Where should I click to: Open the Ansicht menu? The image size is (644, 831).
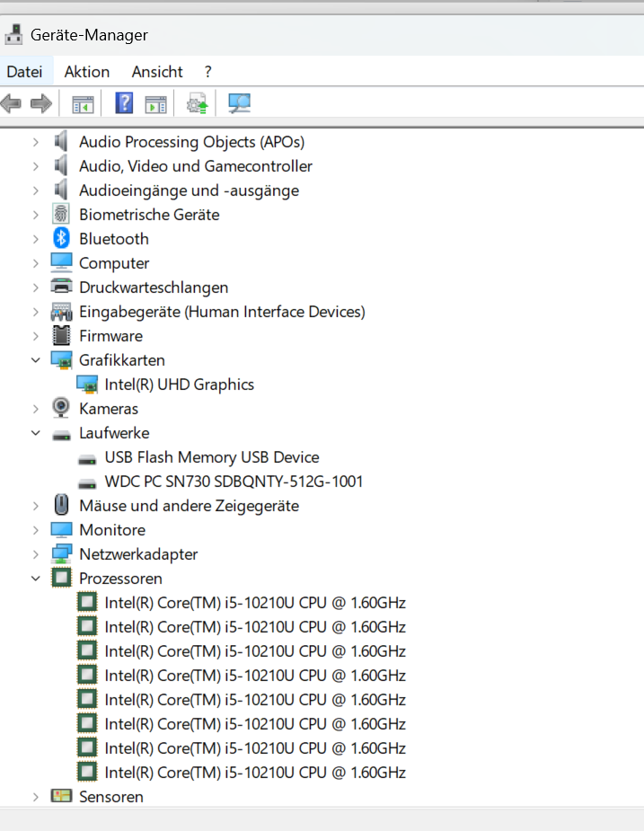point(157,72)
